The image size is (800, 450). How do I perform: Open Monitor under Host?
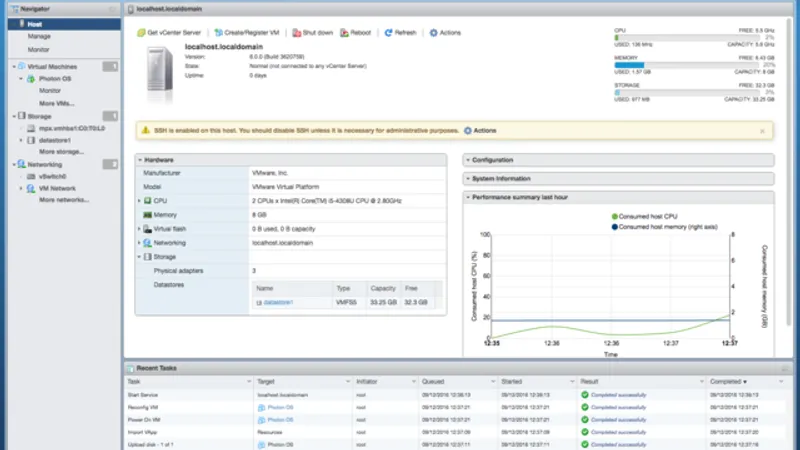click(x=39, y=48)
